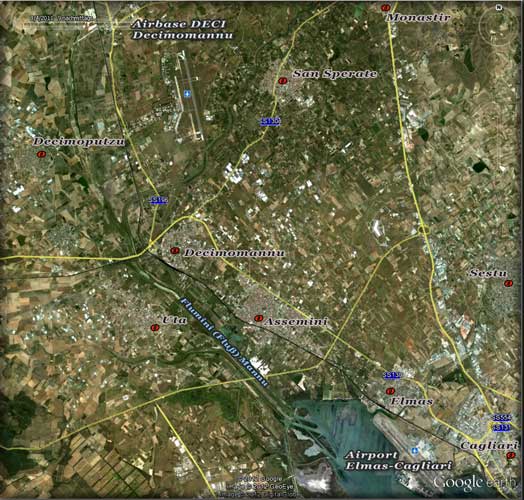Select the Decimomannu town placemark marker
This screenshot has height=500, width=524.
pos(174,250)
